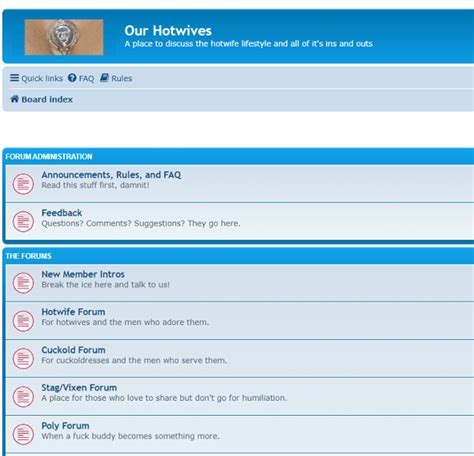Open the FAQ link in the navbar
The image size is (474, 456).
click(x=81, y=78)
